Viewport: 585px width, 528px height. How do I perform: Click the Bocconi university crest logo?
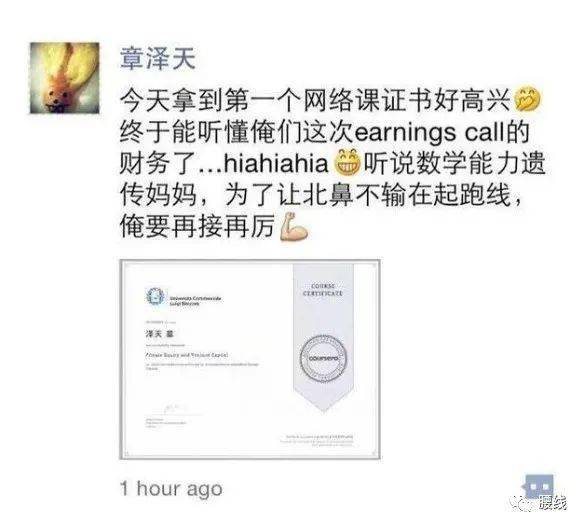tap(155, 297)
